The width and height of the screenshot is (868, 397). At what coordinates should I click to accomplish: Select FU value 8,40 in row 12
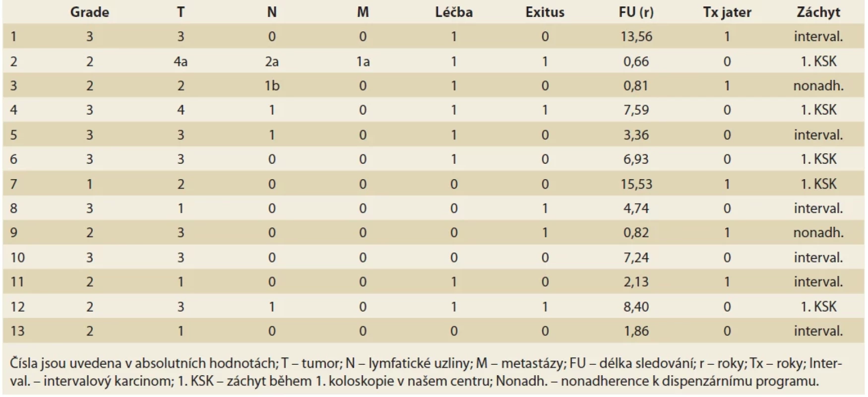(636, 307)
